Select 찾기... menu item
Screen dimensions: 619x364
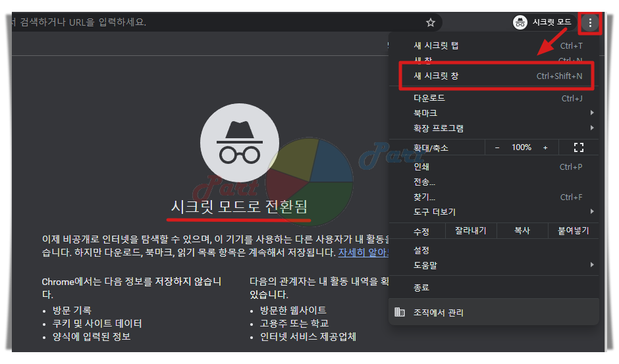tap(493, 197)
